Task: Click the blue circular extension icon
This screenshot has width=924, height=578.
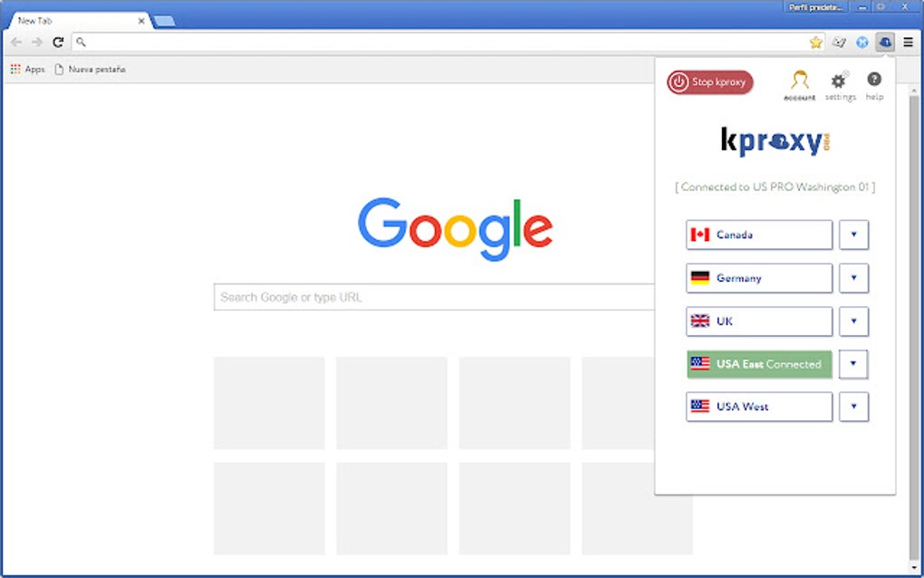Action: tap(861, 42)
